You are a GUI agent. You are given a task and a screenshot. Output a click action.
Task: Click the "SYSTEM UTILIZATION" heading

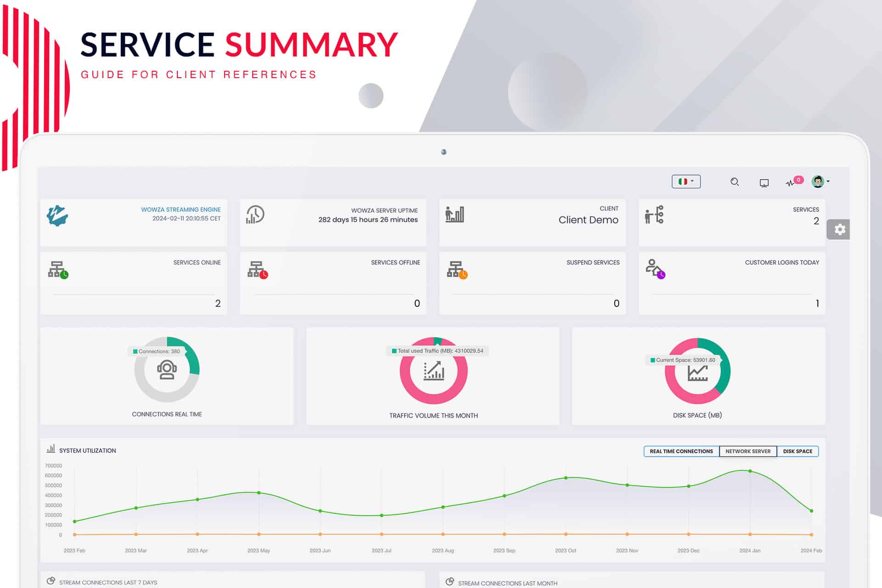[x=87, y=451]
